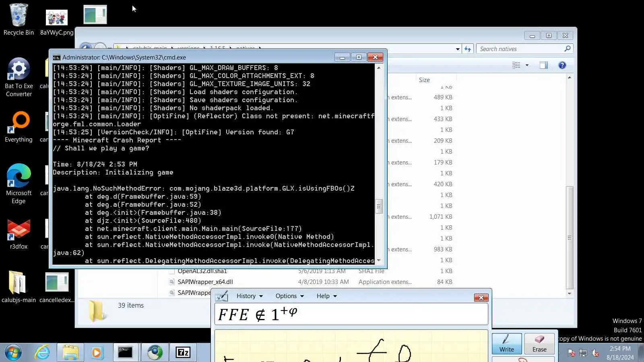Click the Application extension type of SAPIWrapper_x64.dll
Viewport: 644px width, 362px height.
(385, 282)
